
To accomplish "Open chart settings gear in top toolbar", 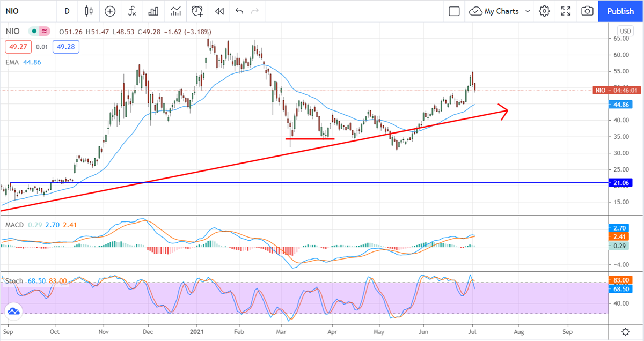I will tap(545, 11).
